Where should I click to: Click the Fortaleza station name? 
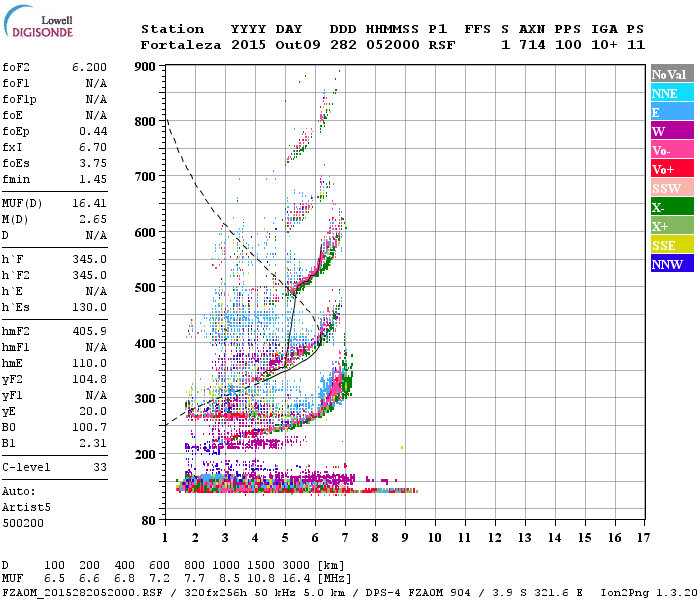pyautogui.click(x=181, y=45)
